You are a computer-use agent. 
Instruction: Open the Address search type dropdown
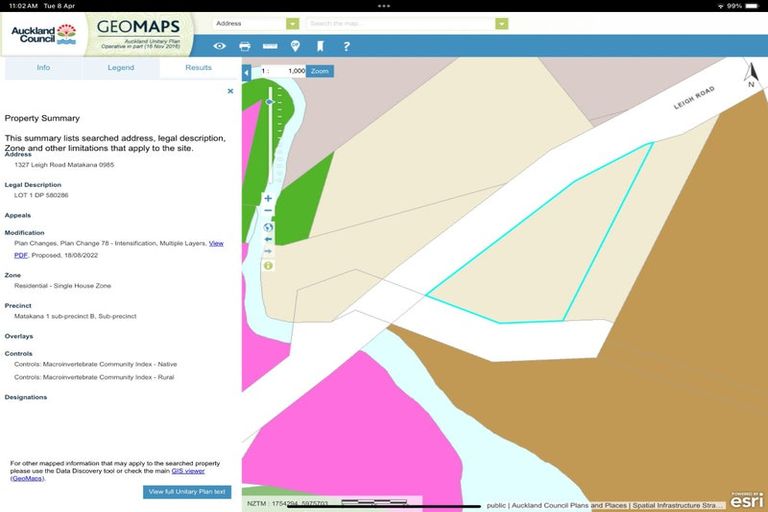[292, 23]
